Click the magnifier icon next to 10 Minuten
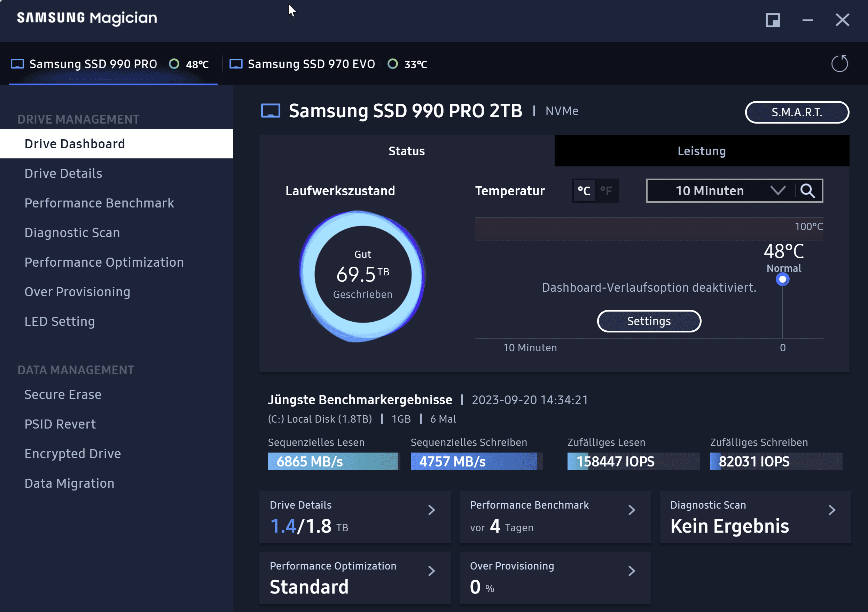The width and height of the screenshot is (868, 612). 807,191
